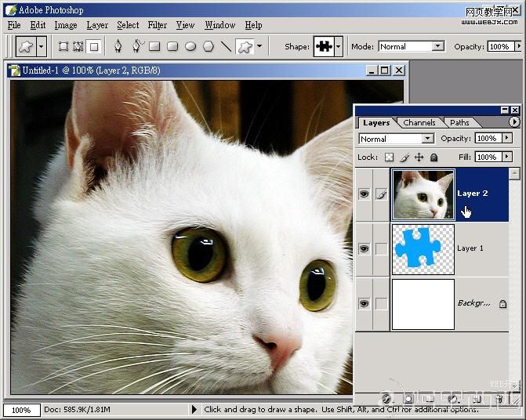Viewport: 526px width, 420px height.
Task: Open the Layers panel flyout menu
Action: 514,122
